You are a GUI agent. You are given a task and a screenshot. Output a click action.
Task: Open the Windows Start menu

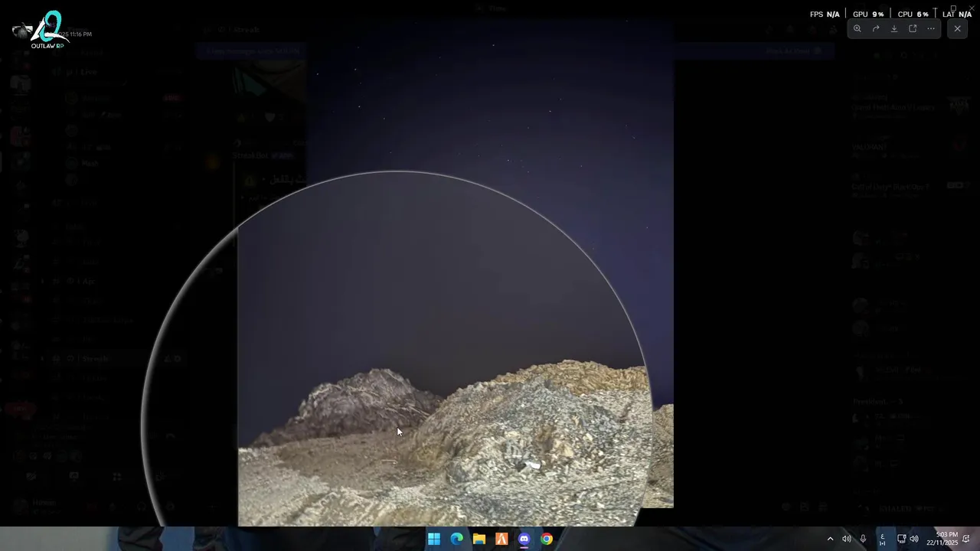434,539
